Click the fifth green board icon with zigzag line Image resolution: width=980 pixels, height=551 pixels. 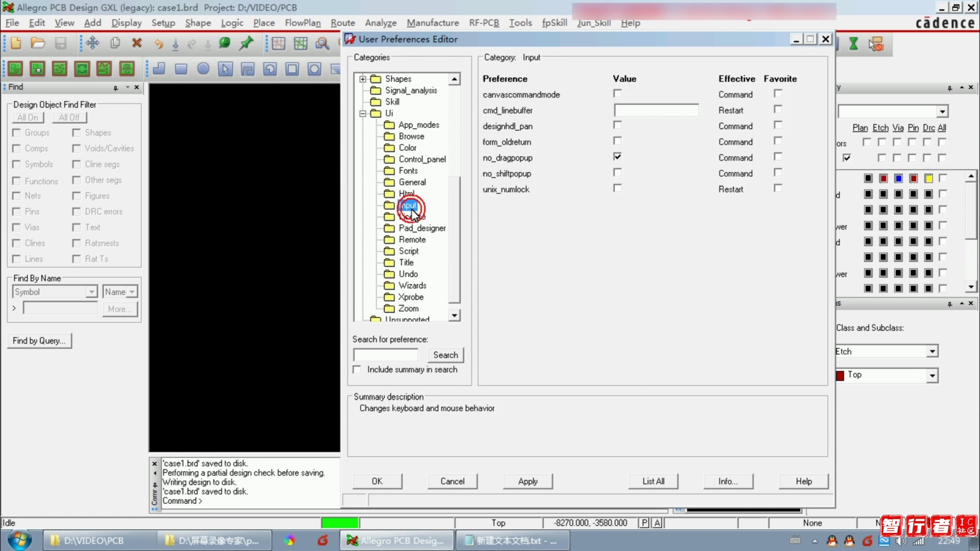[104, 68]
